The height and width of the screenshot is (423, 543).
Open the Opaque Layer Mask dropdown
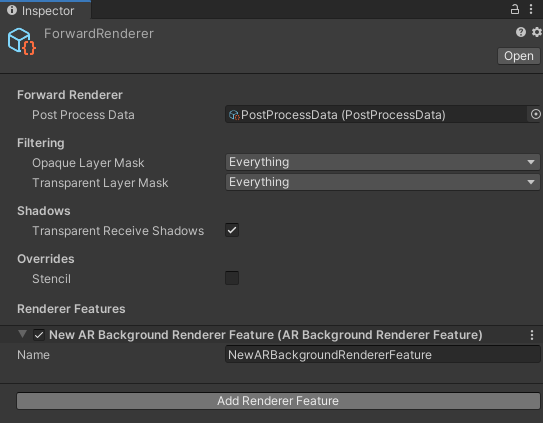pyautogui.click(x=383, y=162)
